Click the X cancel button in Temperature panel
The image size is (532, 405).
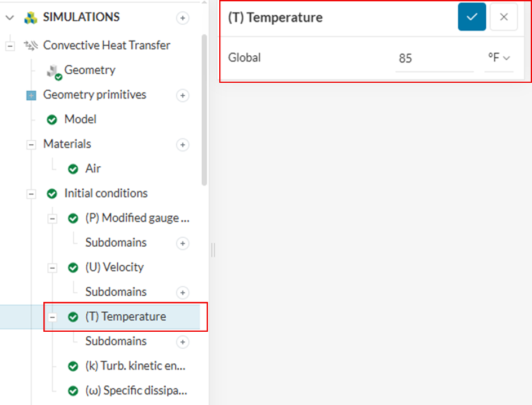pos(504,17)
